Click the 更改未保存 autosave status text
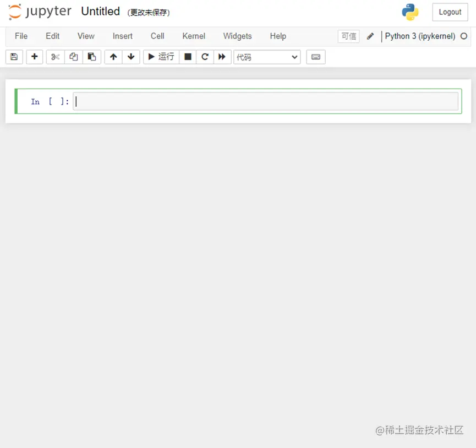The height and width of the screenshot is (448, 476). click(x=149, y=13)
